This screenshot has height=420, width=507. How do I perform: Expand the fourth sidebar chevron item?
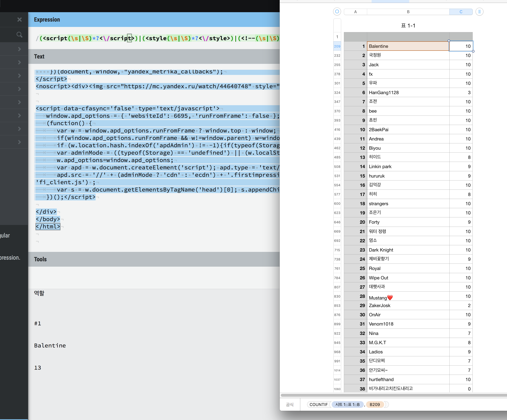coord(20,89)
